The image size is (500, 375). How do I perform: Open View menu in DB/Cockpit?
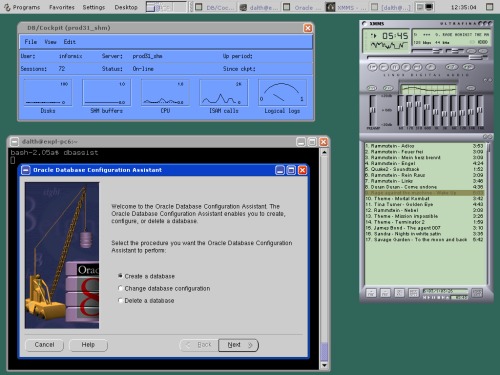pos(50,42)
